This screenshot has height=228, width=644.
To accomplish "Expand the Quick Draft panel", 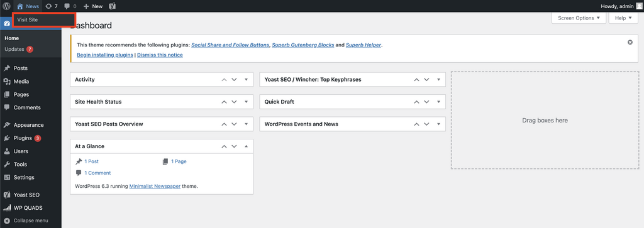I will 438,102.
